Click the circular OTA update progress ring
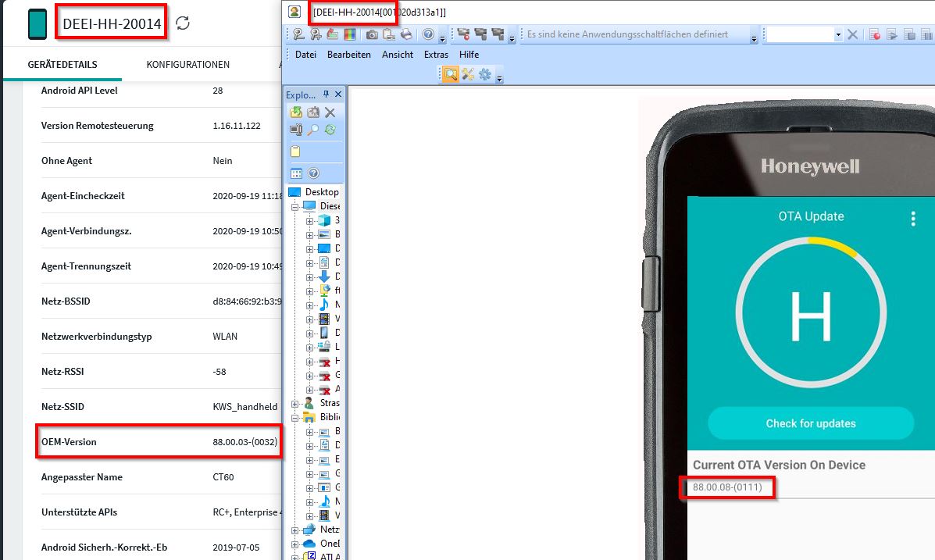935x560 pixels. point(811,314)
